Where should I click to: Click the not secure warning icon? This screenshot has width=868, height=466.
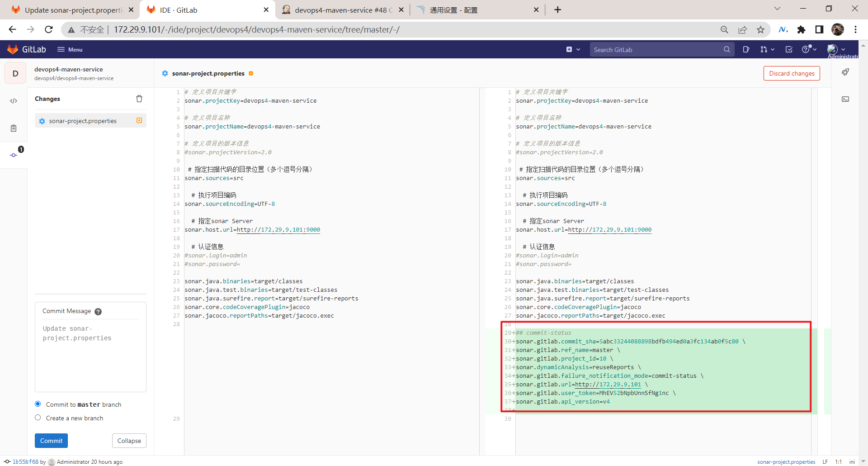point(71,29)
